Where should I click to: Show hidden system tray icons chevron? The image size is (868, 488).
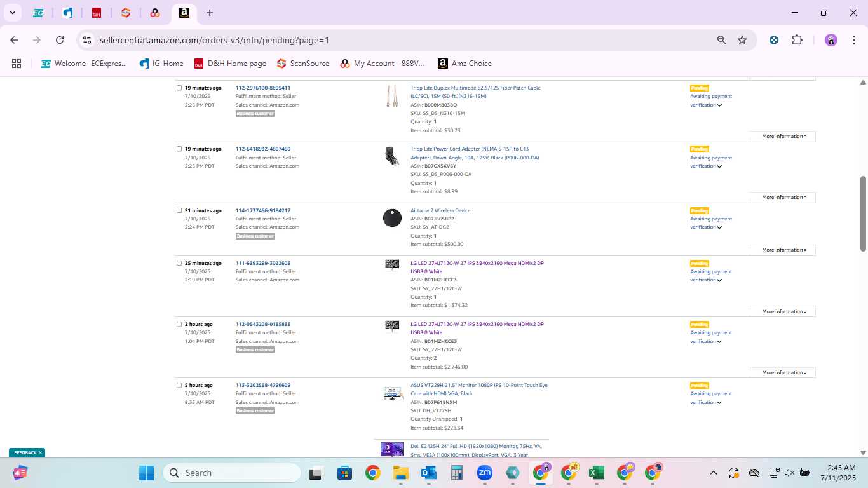pyautogui.click(x=713, y=473)
